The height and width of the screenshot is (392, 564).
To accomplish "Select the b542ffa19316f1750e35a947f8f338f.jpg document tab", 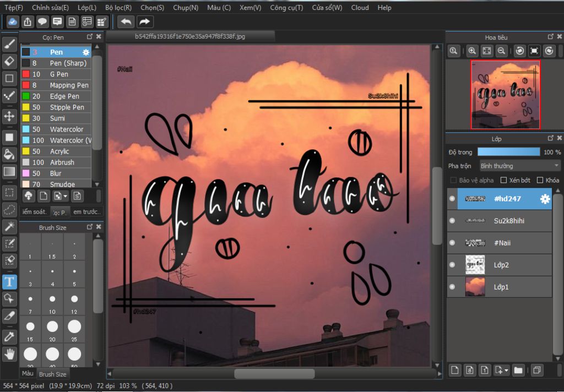I will (x=190, y=36).
